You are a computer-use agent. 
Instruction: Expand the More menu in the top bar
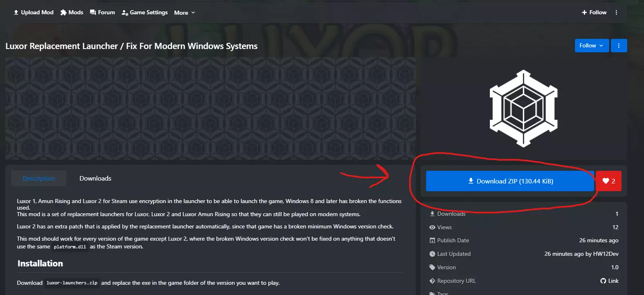[184, 13]
